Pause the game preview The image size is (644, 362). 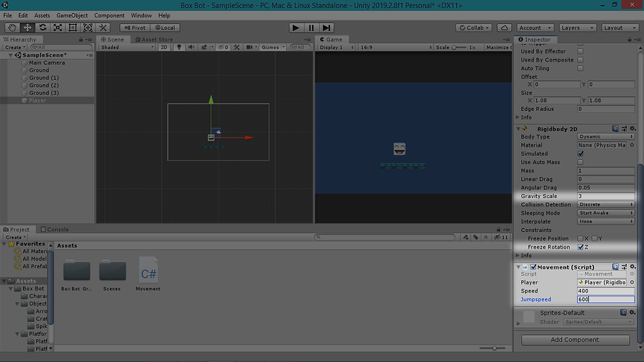(311, 28)
